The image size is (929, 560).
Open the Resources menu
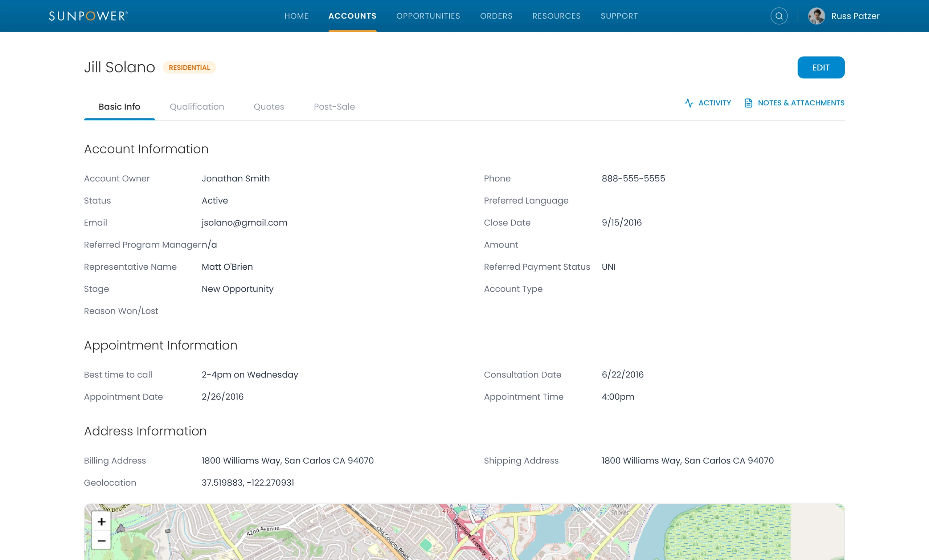point(557,16)
